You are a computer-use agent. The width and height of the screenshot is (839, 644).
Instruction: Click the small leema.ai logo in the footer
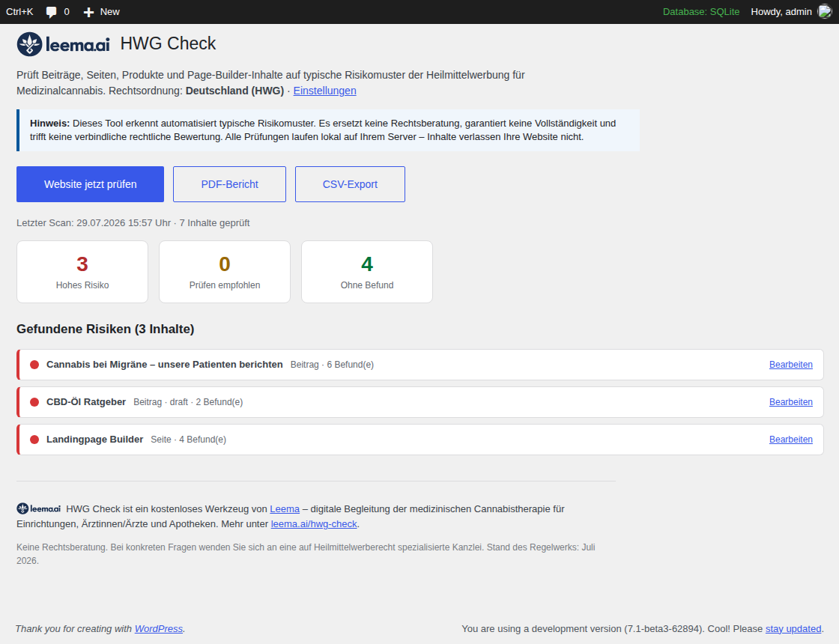click(x=38, y=508)
